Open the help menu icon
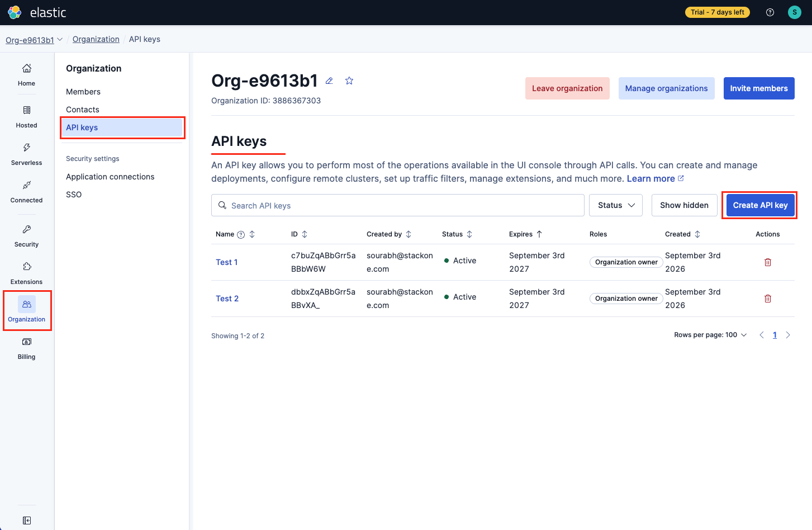Image resolution: width=812 pixels, height=530 pixels. 770,12
